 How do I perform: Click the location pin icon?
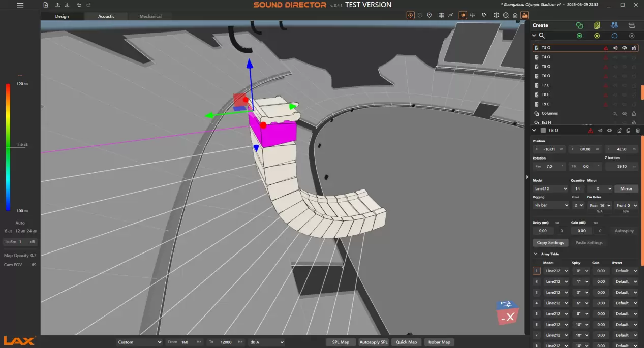(x=430, y=15)
